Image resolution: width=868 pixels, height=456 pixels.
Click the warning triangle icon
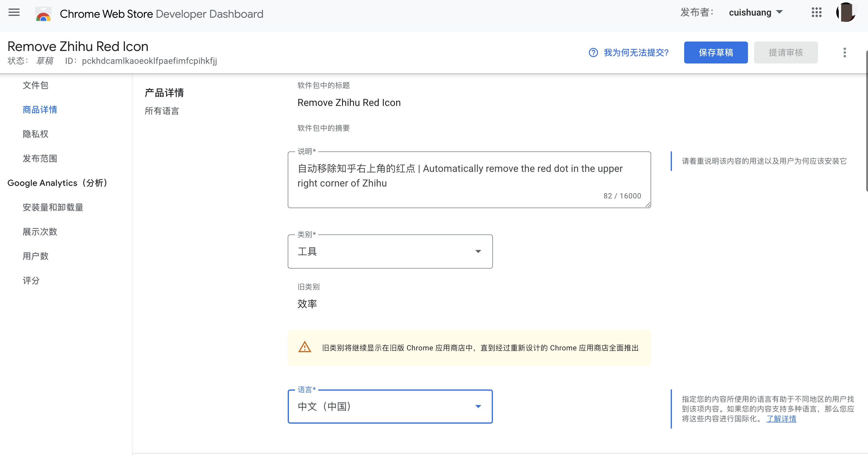305,347
